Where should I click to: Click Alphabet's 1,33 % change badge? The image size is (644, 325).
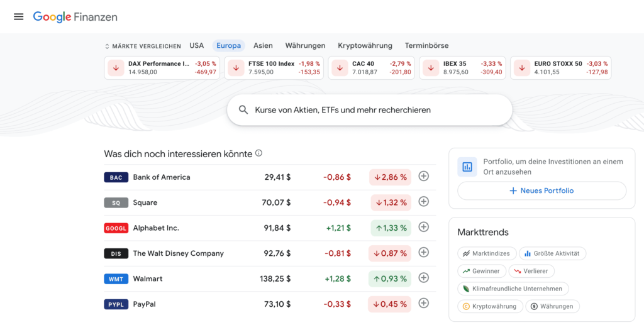391,228
